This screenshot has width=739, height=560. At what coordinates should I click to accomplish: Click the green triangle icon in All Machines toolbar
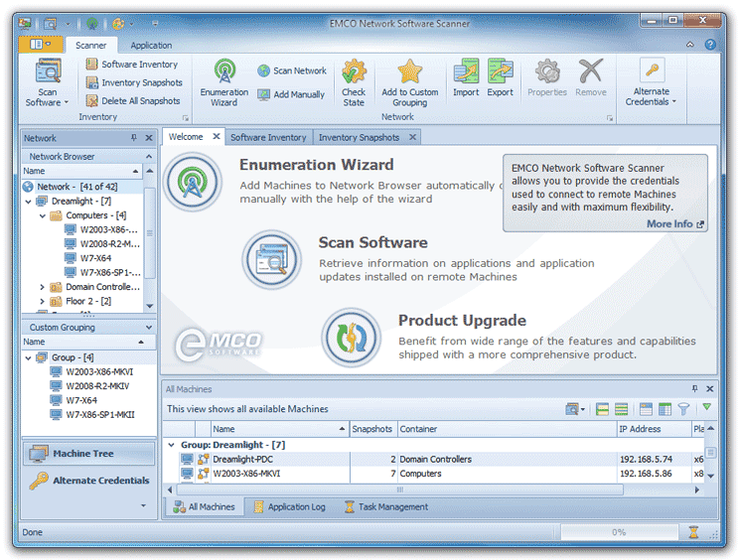click(x=706, y=407)
